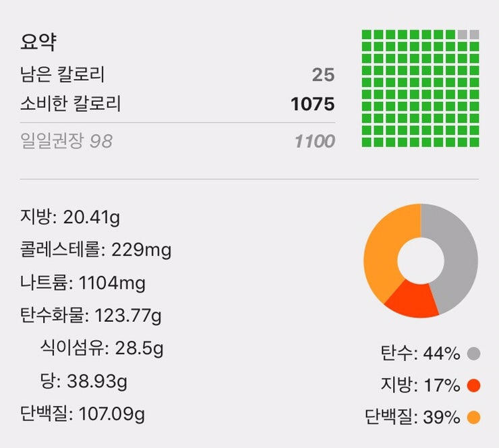Click the red-orange fat legend dot
The image size is (499, 448).
[473, 386]
